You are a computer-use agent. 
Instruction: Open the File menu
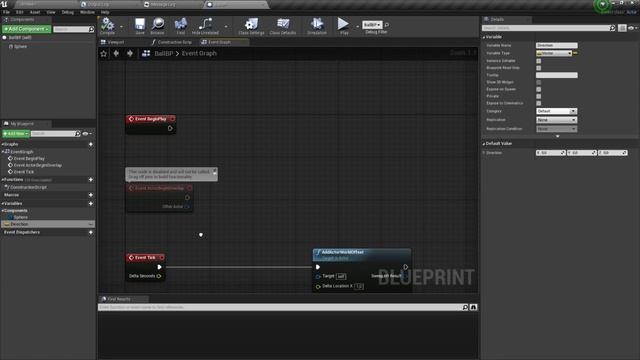6,12
